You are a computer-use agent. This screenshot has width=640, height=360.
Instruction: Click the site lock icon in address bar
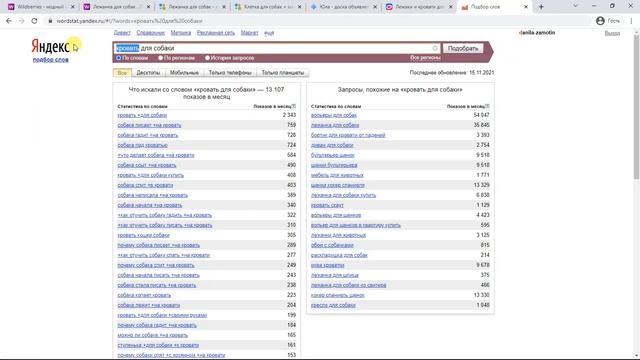(50, 21)
